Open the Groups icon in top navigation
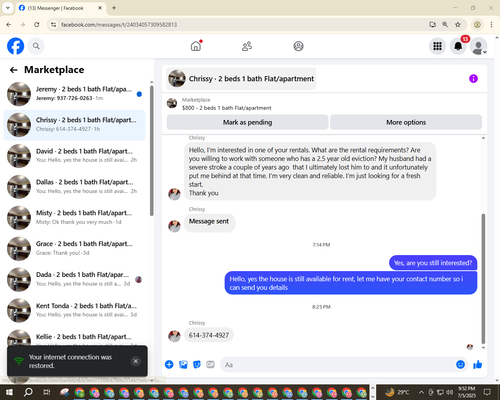Viewport: 500px width, 400px height. tap(298, 46)
